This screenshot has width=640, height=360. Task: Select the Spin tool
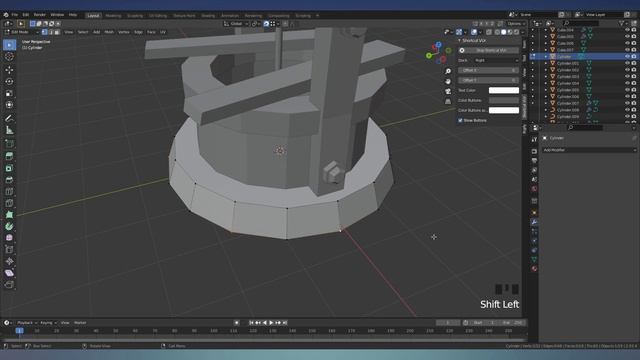click(9, 226)
